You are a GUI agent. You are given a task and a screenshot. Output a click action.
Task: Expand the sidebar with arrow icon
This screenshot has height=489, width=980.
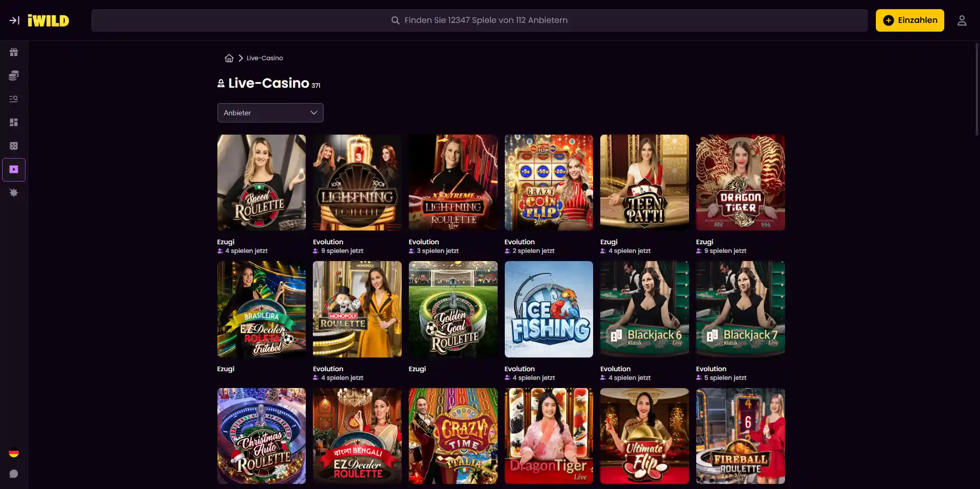point(14,20)
